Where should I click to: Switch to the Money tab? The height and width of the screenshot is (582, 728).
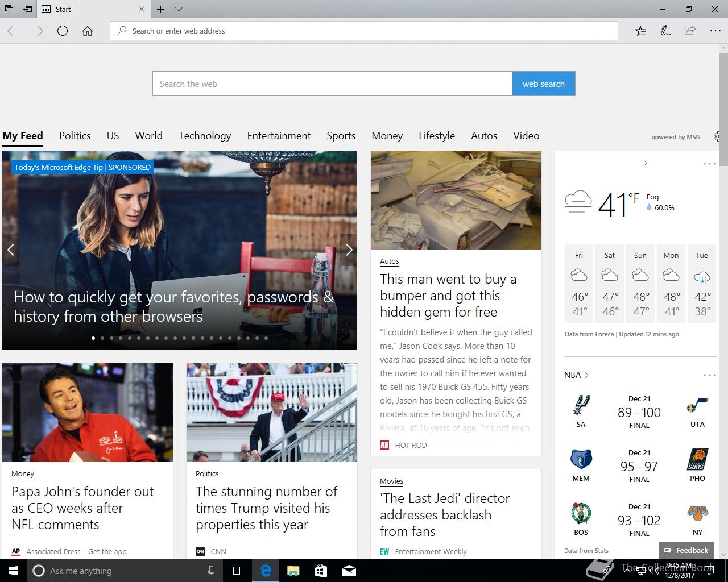coord(387,136)
